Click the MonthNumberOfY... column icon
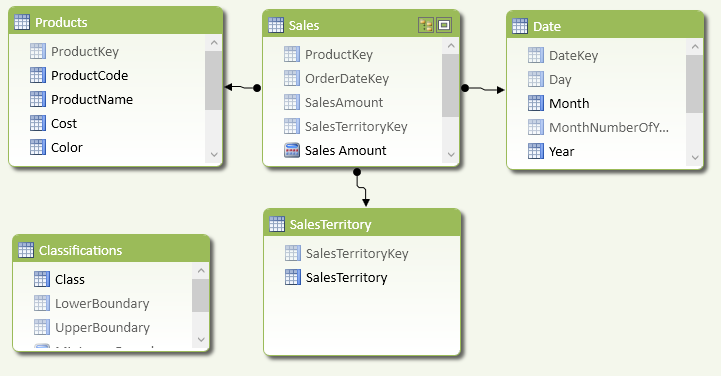 pos(536,127)
